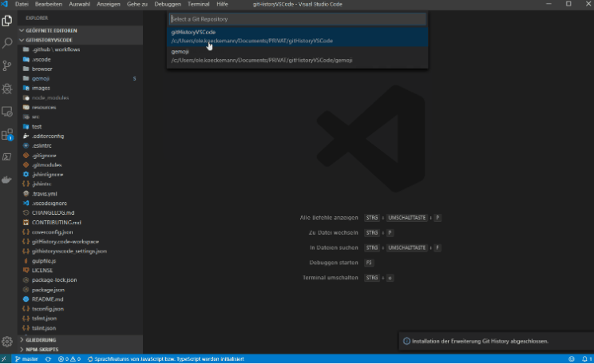
Task: Open errors and warnings count
Action: pos(69,359)
